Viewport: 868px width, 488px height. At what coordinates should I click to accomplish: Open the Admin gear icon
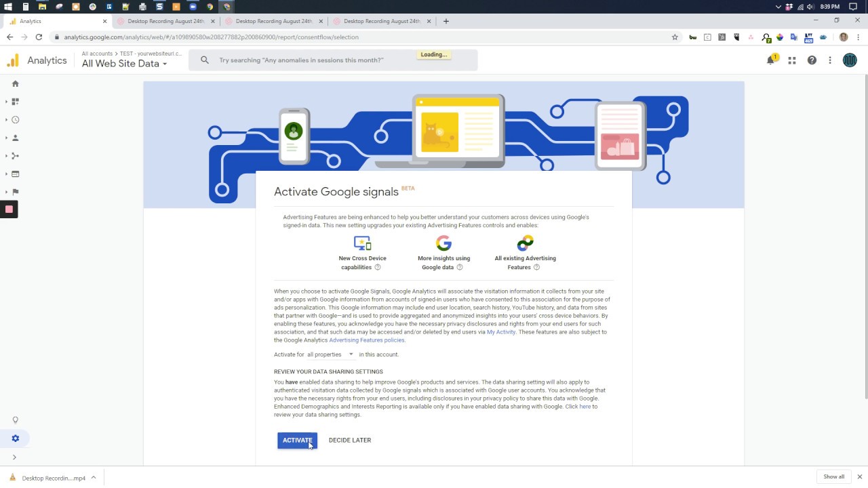coord(15,439)
